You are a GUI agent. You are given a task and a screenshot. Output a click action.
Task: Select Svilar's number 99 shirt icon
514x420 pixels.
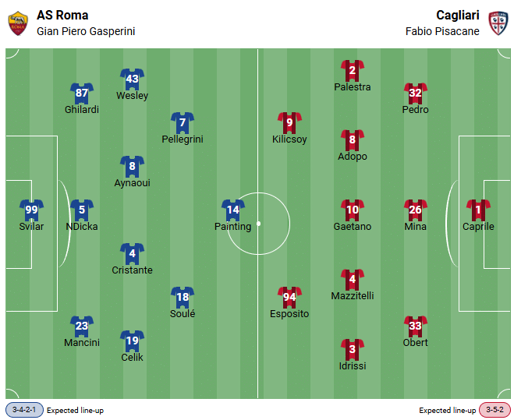click(31, 210)
